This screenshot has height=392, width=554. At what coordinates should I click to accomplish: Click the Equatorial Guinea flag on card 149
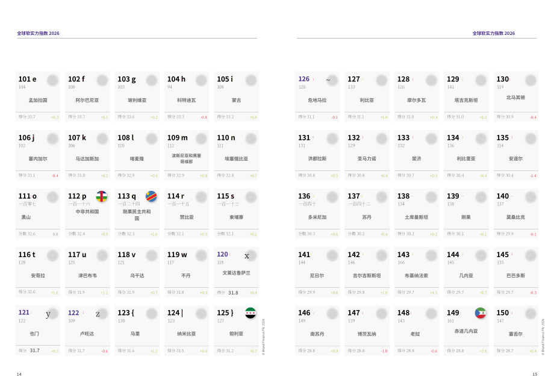pos(481,313)
